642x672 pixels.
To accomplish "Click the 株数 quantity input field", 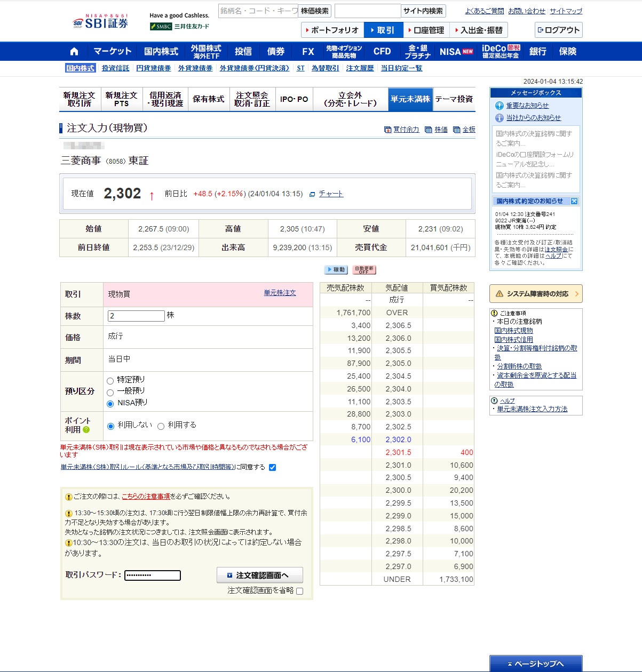I will coord(136,316).
